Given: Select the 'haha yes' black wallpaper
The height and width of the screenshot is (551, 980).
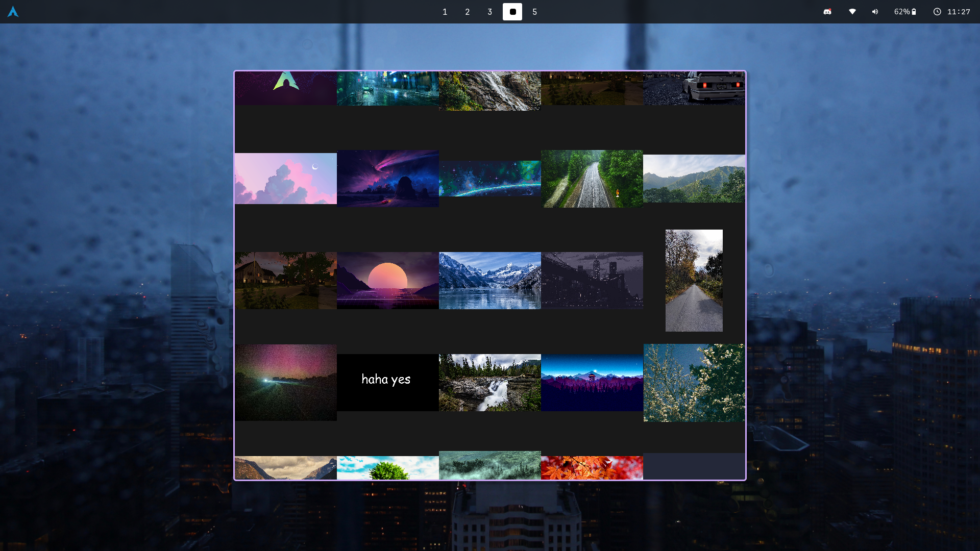Looking at the screenshot, I should [x=387, y=382].
